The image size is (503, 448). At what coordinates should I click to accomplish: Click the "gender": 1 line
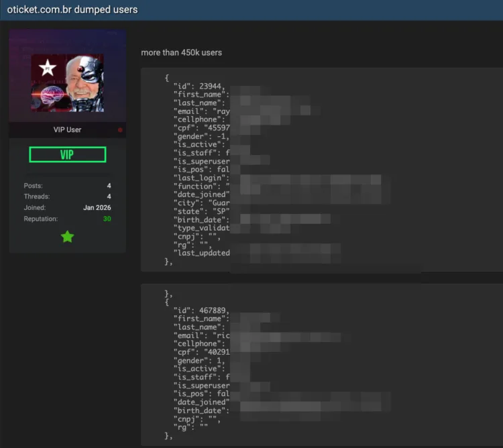(x=199, y=360)
